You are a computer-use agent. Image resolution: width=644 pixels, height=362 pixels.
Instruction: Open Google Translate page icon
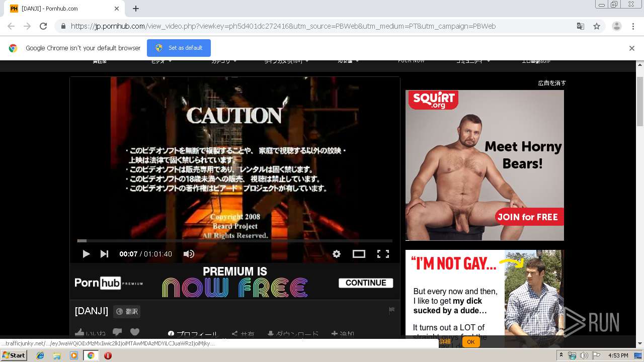coord(581,26)
